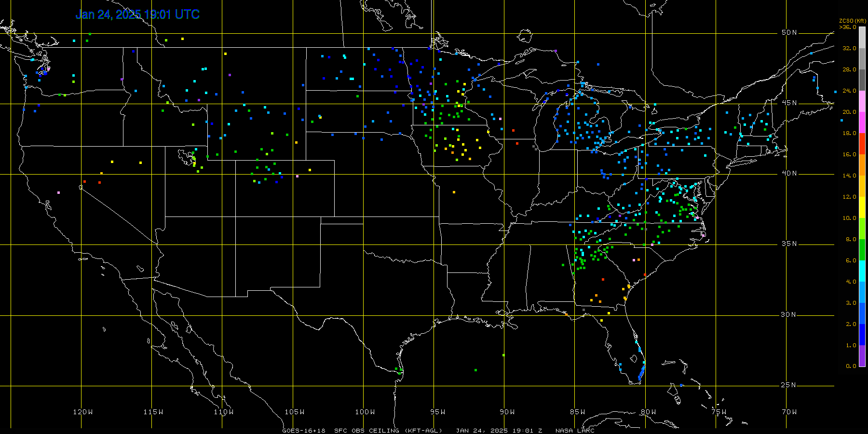Select the 3.0 legend label
Viewport: 868px width, 434px height.
point(851,303)
